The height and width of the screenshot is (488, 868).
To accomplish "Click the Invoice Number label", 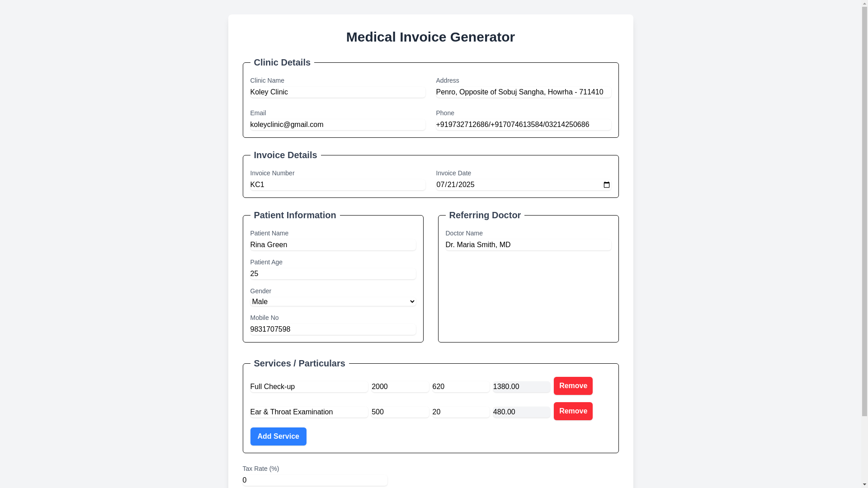I will click(272, 173).
